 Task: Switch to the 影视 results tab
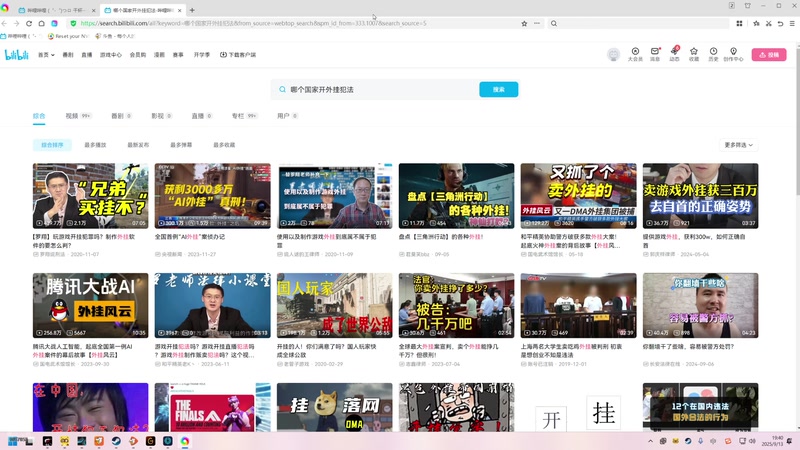tap(162, 116)
